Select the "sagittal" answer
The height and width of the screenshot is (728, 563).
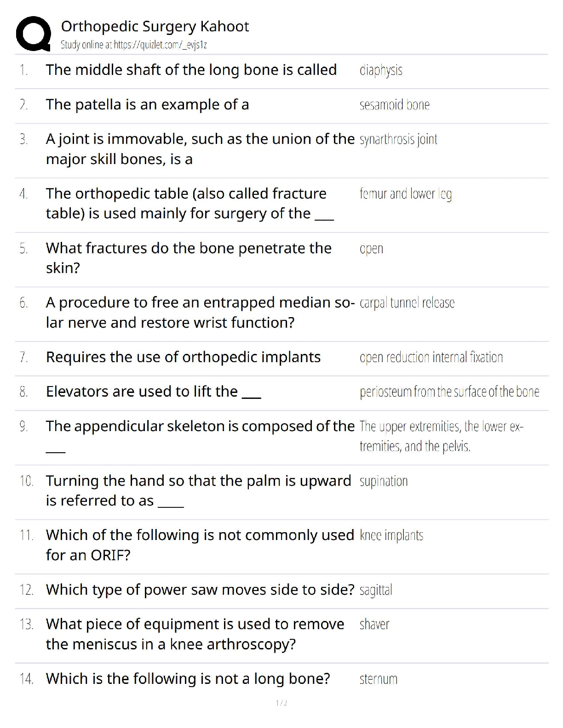[x=376, y=590]
